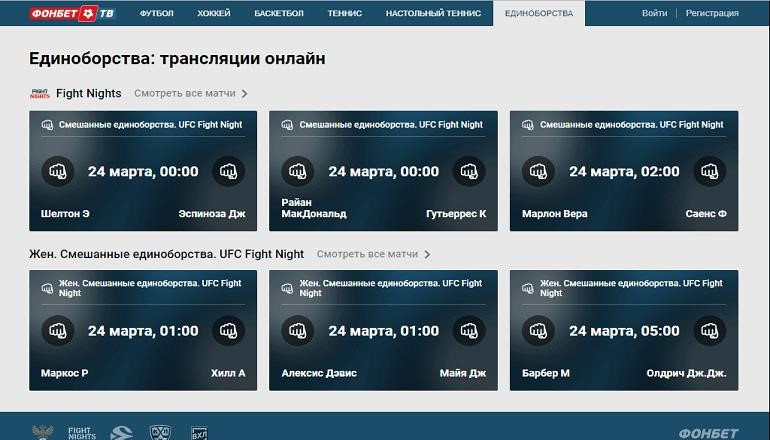Open the Fight Nights section heading
770x440 pixels.
[88, 93]
